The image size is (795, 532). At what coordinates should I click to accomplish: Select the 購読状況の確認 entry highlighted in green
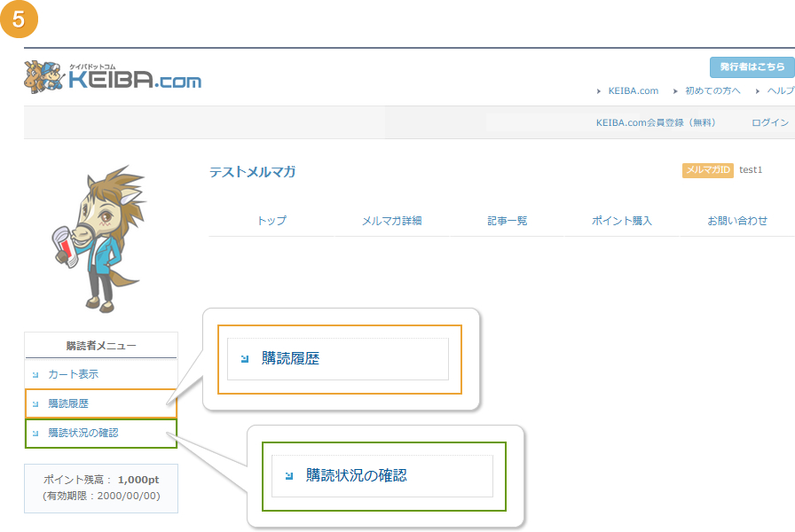85,434
